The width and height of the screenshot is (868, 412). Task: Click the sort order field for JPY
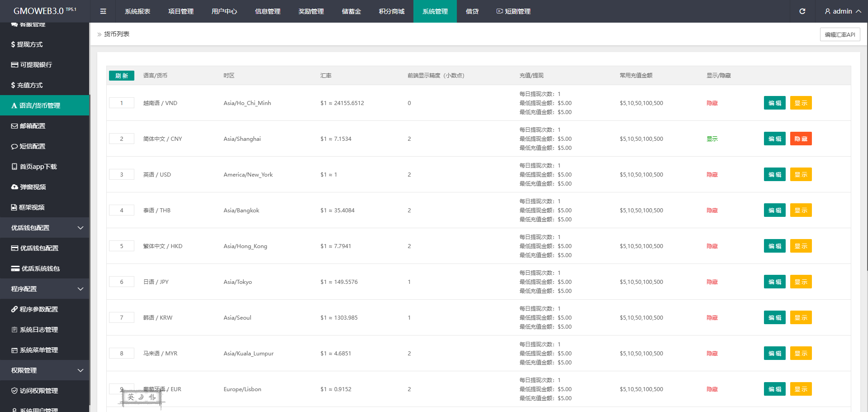(x=122, y=282)
